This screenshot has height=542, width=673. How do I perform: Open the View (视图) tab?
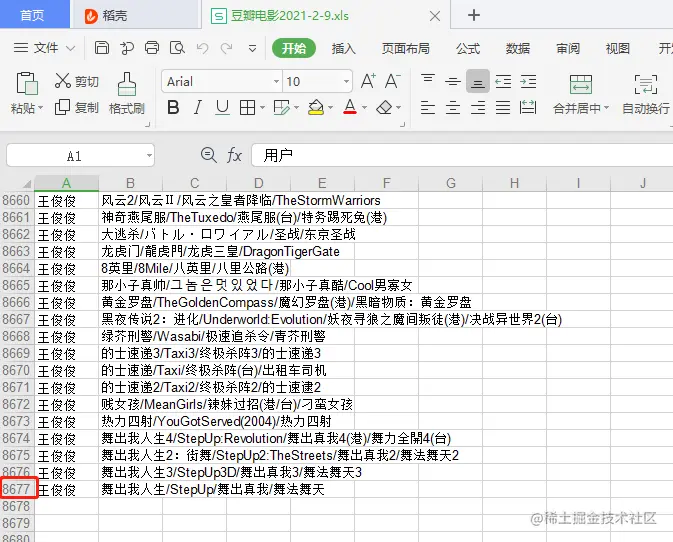(x=618, y=48)
